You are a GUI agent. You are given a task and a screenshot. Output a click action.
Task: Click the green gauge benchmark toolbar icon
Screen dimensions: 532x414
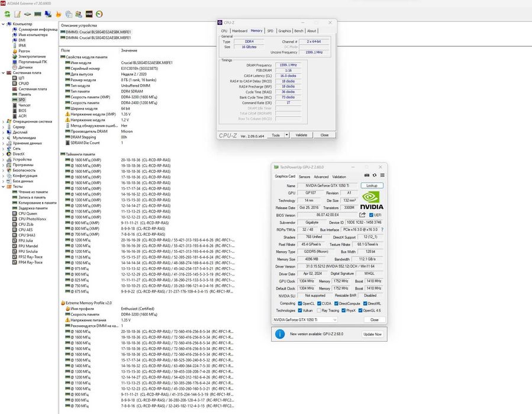click(99, 14)
